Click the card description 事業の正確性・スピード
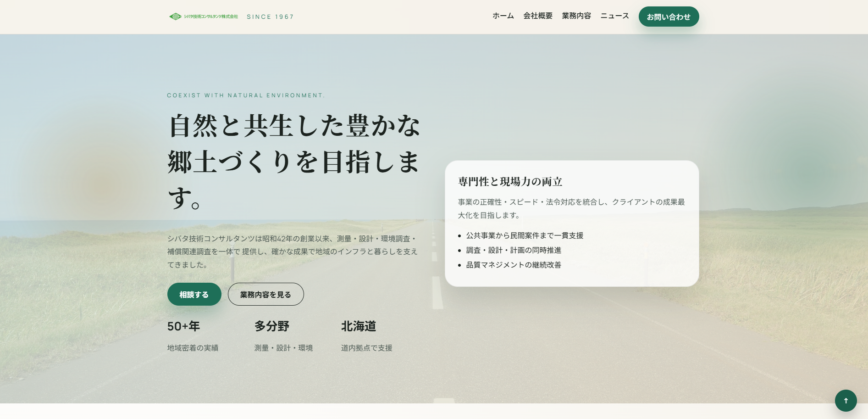 tap(571, 208)
